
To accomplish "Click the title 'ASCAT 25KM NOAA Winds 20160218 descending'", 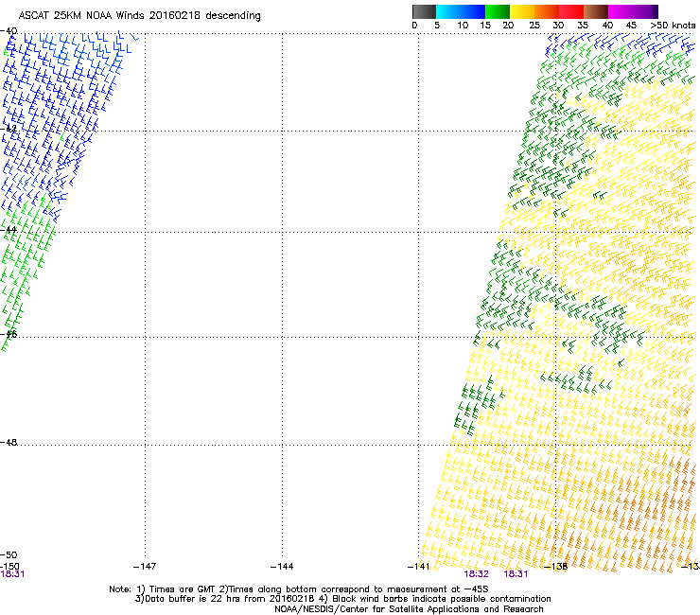I will (x=139, y=15).
